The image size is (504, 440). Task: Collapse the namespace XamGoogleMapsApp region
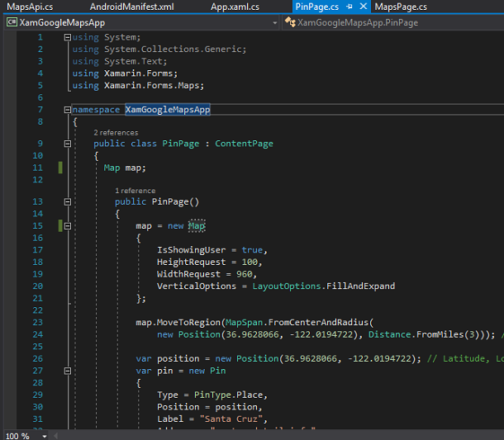(67, 110)
